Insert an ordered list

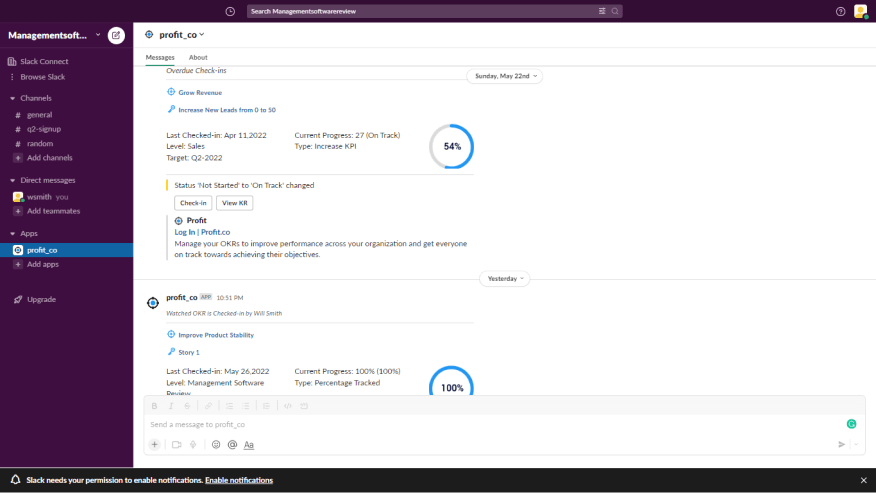(229, 406)
